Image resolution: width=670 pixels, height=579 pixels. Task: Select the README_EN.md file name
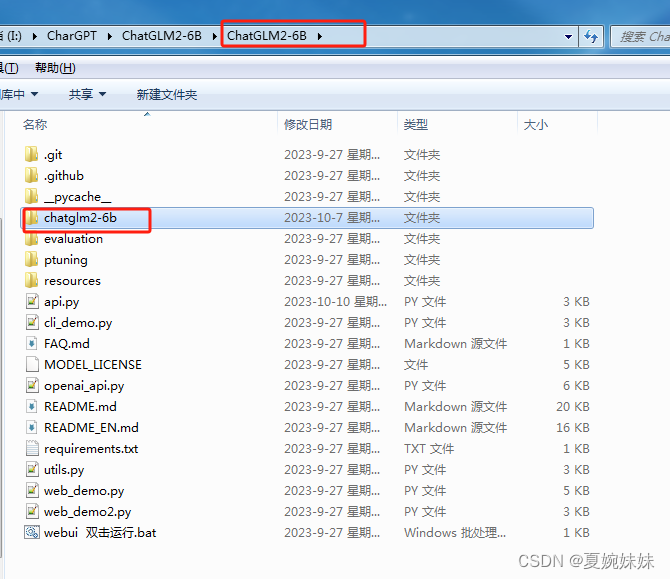[91, 427]
